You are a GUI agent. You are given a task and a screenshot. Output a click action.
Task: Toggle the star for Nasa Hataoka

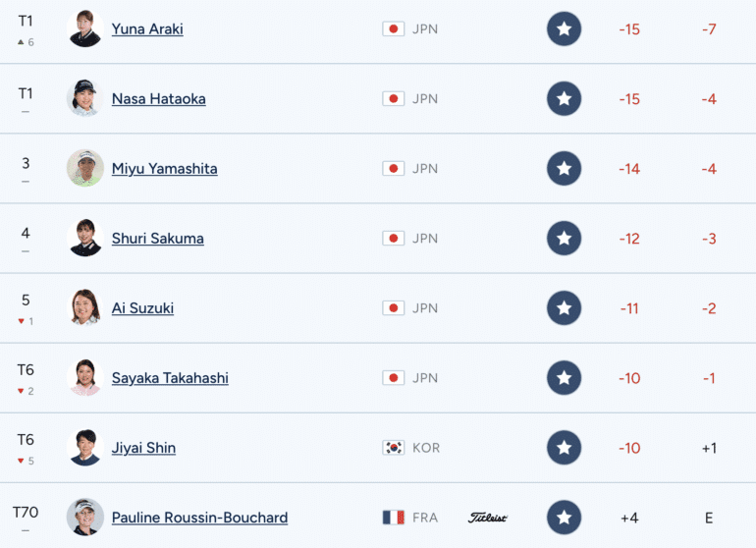pyautogui.click(x=564, y=99)
